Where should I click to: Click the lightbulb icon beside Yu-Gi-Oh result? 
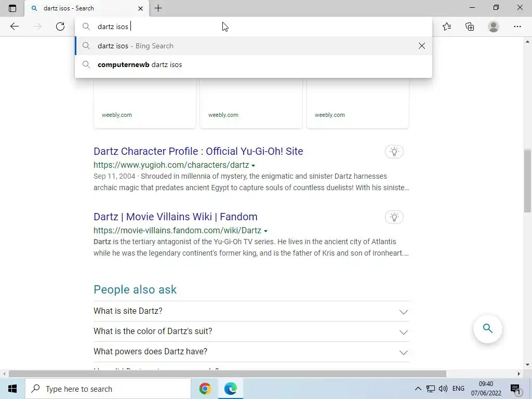coord(394,152)
